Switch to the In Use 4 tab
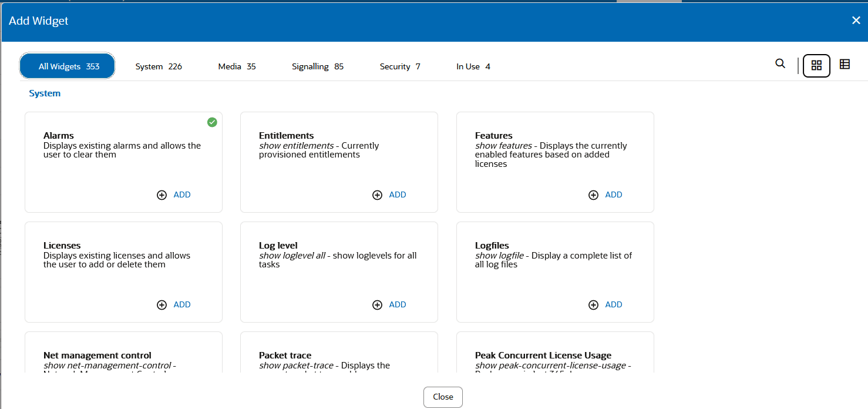 click(473, 66)
